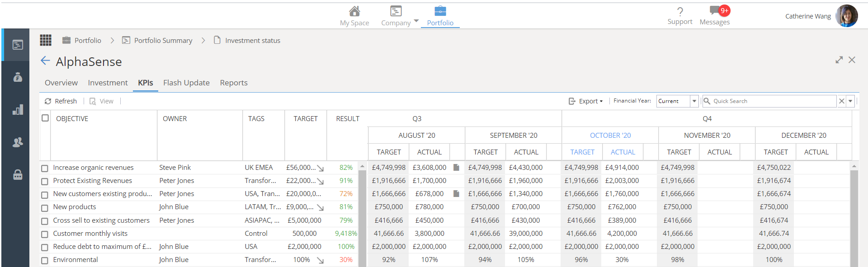Select the Portfolio briefcase icon

click(x=440, y=11)
